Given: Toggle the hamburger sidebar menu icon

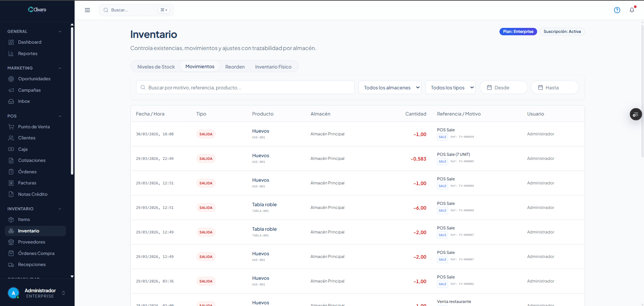Looking at the screenshot, I should 87,10.
